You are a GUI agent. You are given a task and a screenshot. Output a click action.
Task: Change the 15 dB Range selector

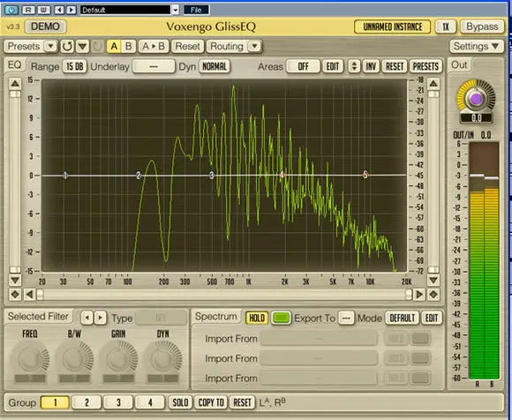(75, 66)
